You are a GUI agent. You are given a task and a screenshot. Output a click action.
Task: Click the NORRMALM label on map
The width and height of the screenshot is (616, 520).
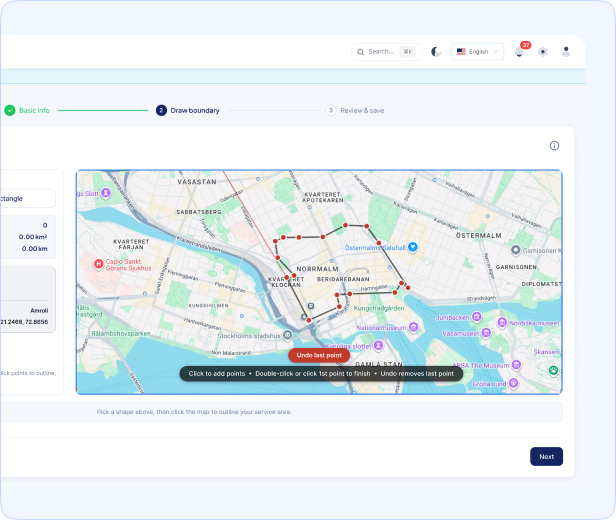317,269
